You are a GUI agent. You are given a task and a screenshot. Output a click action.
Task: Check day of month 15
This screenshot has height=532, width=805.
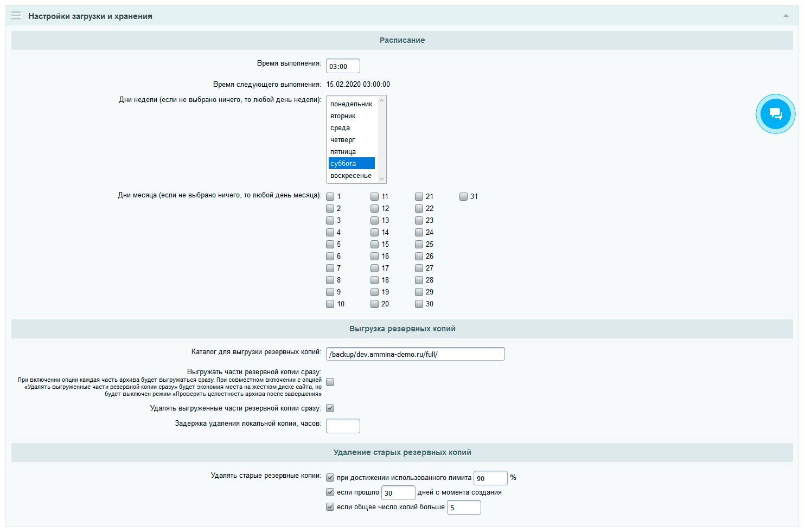point(374,244)
